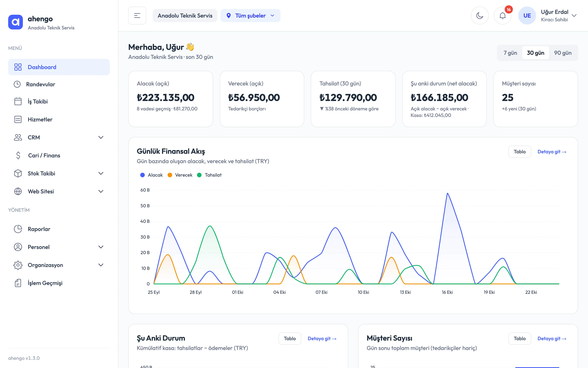Click the Hizmetler list icon
The height and width of the screenshot is (368, 588).
click(18, 119)
